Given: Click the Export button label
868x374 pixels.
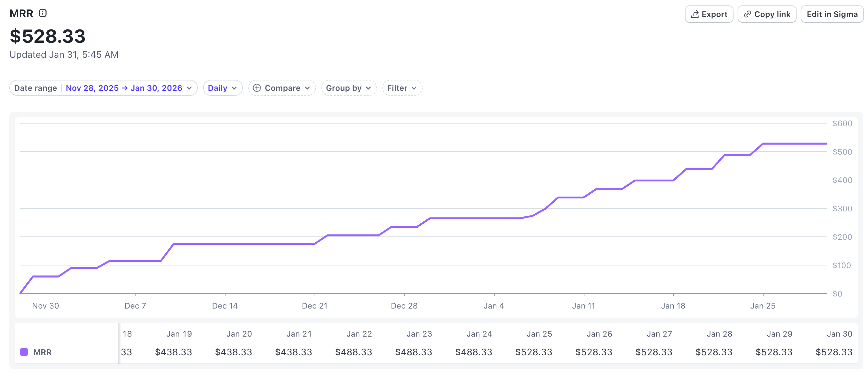Looking at the screenshot, I should click(x=714, y=14).
